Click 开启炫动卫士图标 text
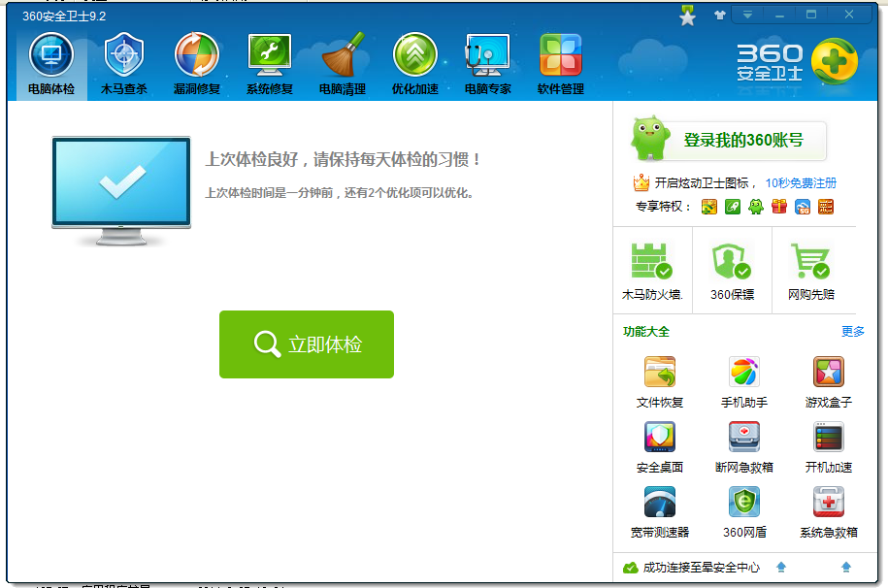Screen dimensions: 888x588 [x=702, y=183]
